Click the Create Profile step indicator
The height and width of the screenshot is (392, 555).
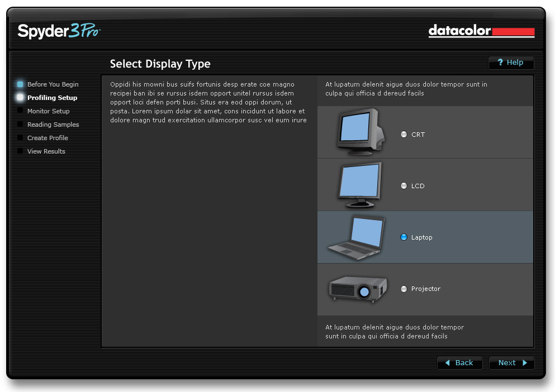[20, 137]
